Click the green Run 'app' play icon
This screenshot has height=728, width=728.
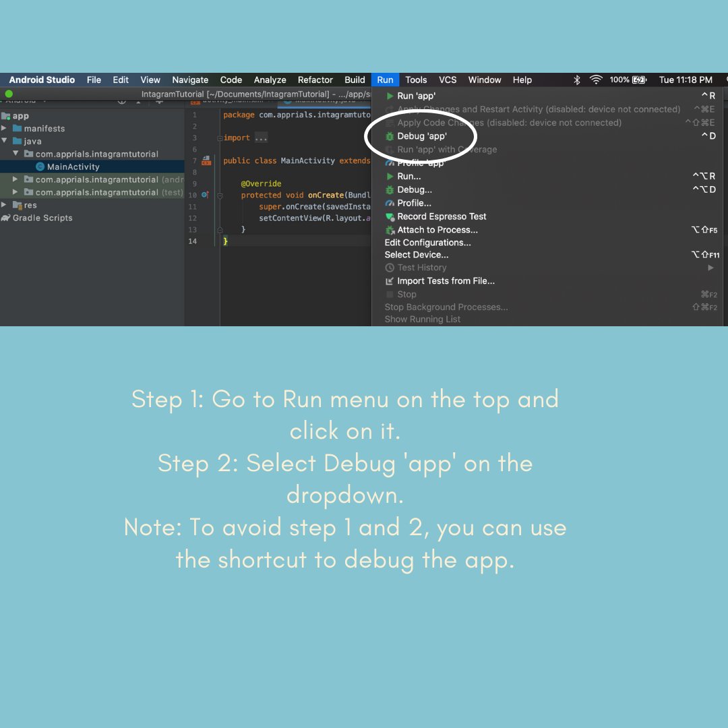[x=390, y=96]
